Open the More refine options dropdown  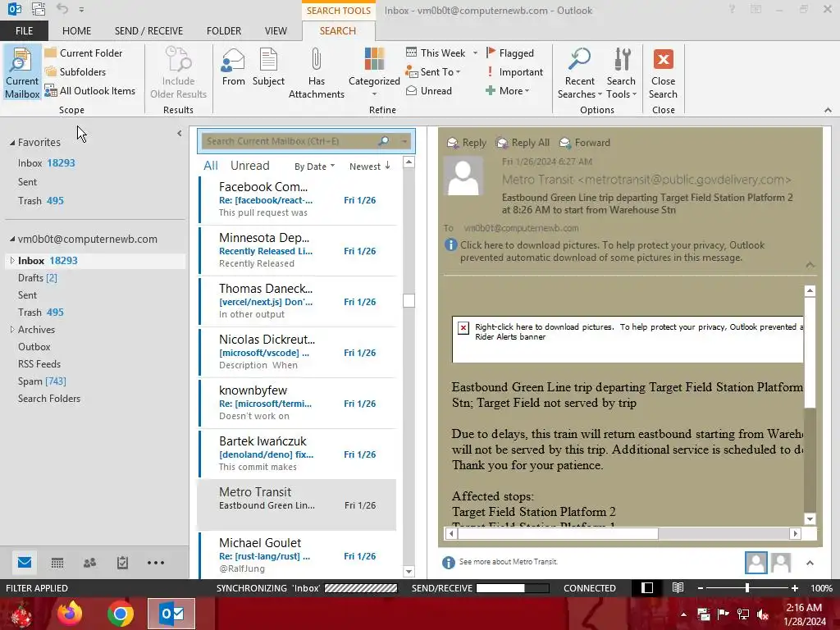[507, 91]
